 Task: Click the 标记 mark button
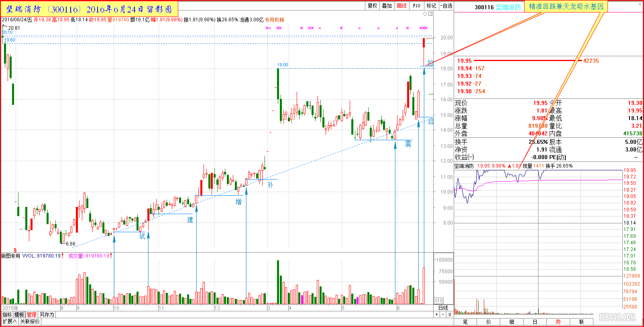tap(431, 6)
